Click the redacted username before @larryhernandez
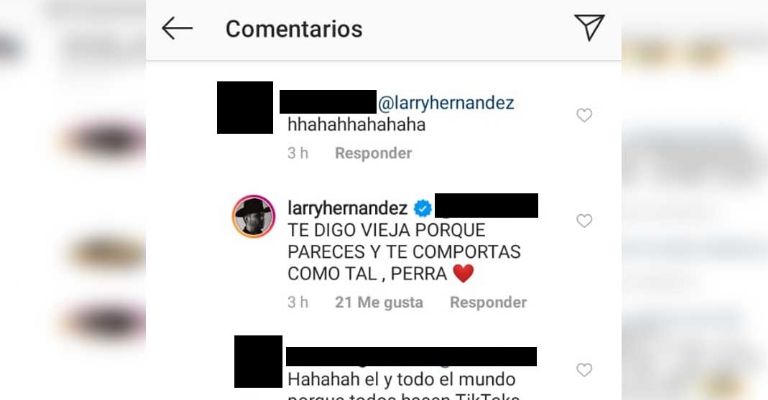The height and width of the screenshot is (400, 768). pyautogui.click(x=328, y=102)
